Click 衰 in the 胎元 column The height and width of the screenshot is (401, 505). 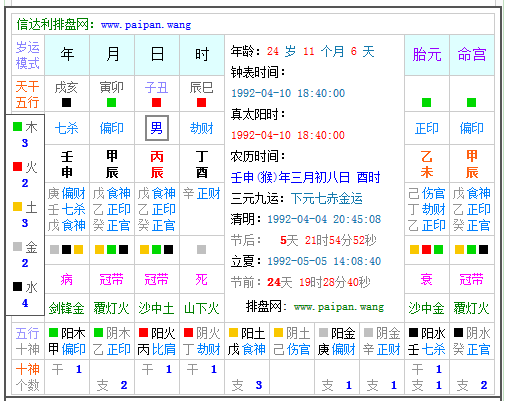(427, 279)
